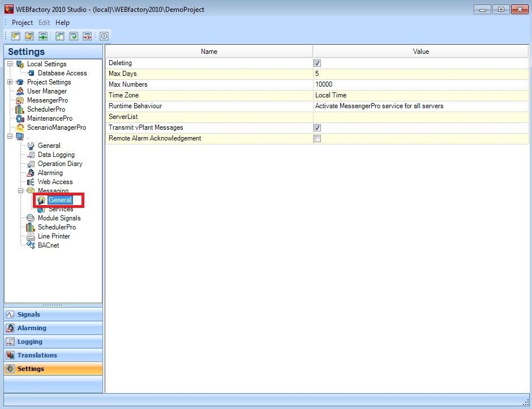Enable Remote Alarm Acknowledgement checkbox
The height and width of the screenshot is (409, 532).
318,139
